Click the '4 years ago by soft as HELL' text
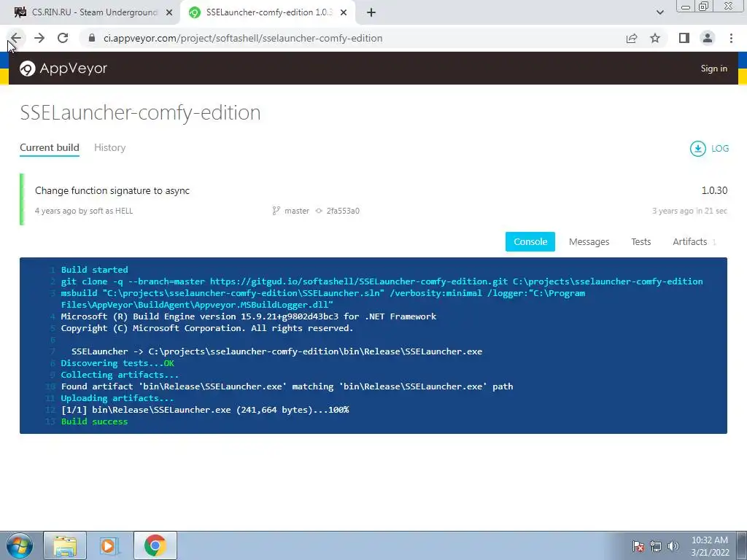Screen dimensions: 747x560 (x=84, y=211)
